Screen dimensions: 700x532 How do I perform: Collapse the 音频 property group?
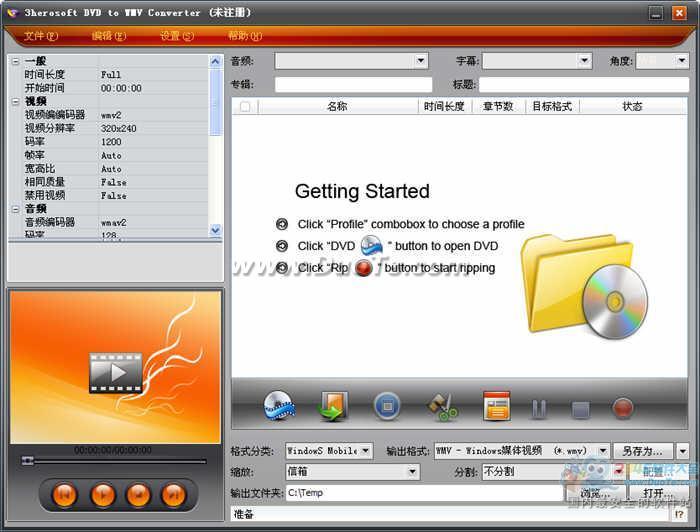16,208
